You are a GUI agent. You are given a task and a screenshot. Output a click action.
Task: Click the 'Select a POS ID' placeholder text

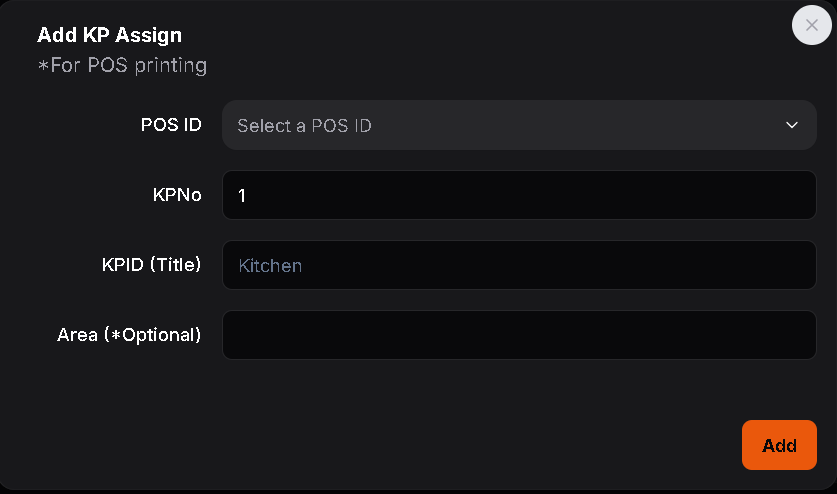tap(304, 126)
